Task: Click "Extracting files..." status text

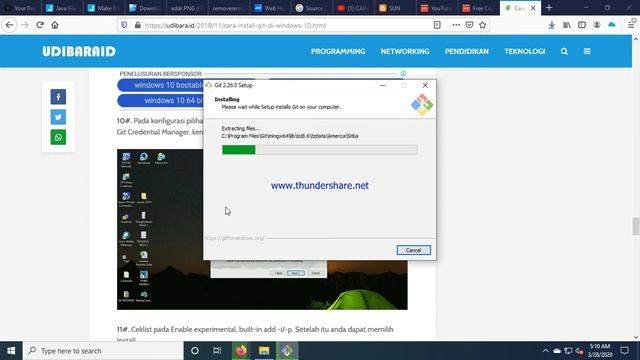Action: click(x=241, y=129)
